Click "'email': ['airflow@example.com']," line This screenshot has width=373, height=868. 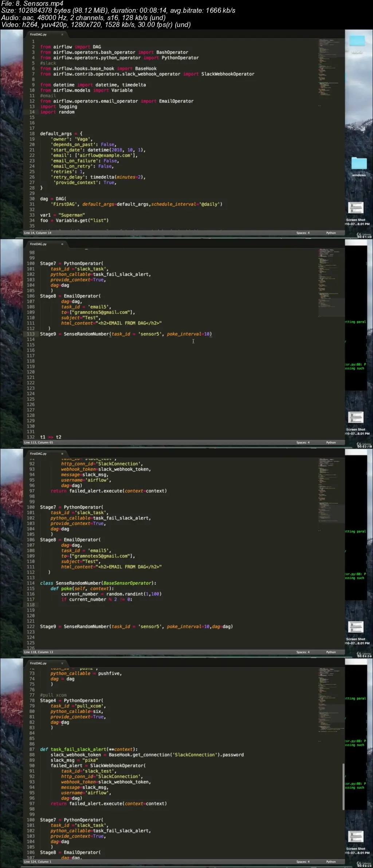pos(94,156)
